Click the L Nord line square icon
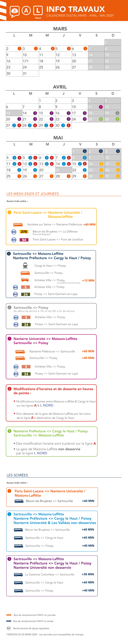128x644 pixels. (38, 10)
